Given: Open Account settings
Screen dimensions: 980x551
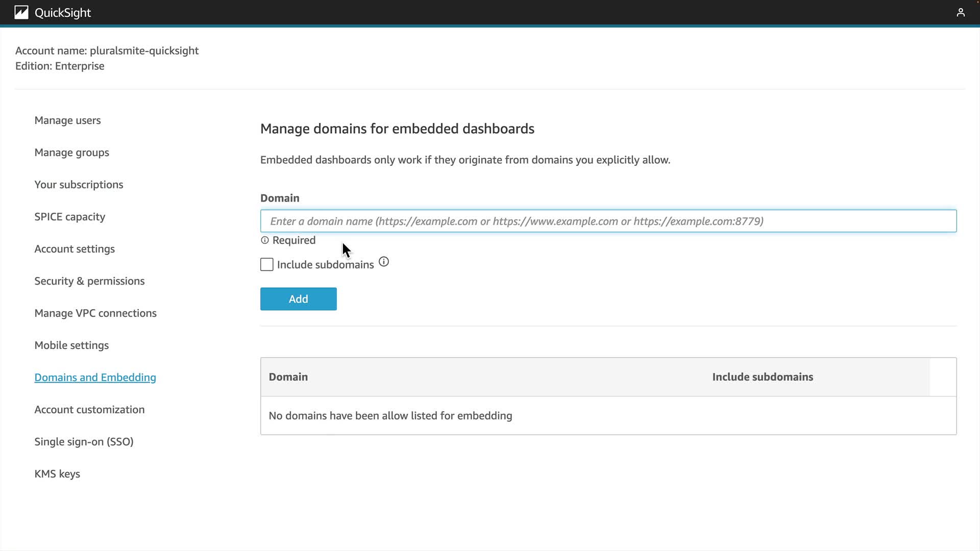Looking at the screenshot, I should pos(75,249).
